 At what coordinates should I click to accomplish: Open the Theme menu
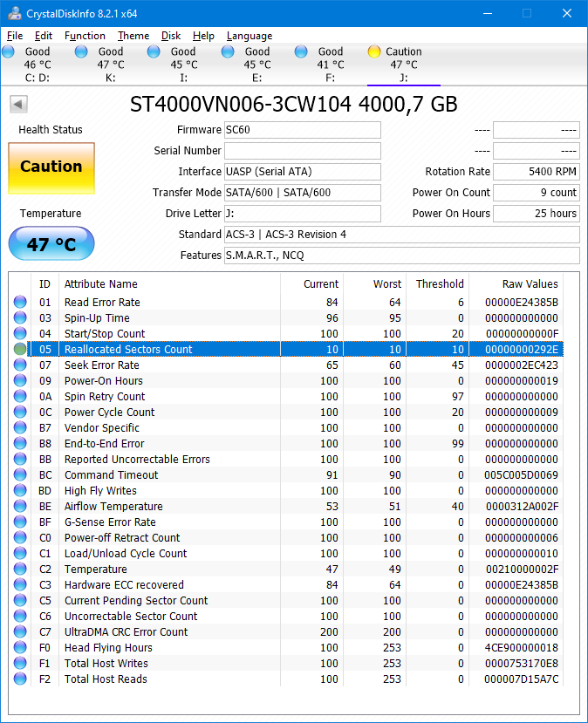[133, 36]
